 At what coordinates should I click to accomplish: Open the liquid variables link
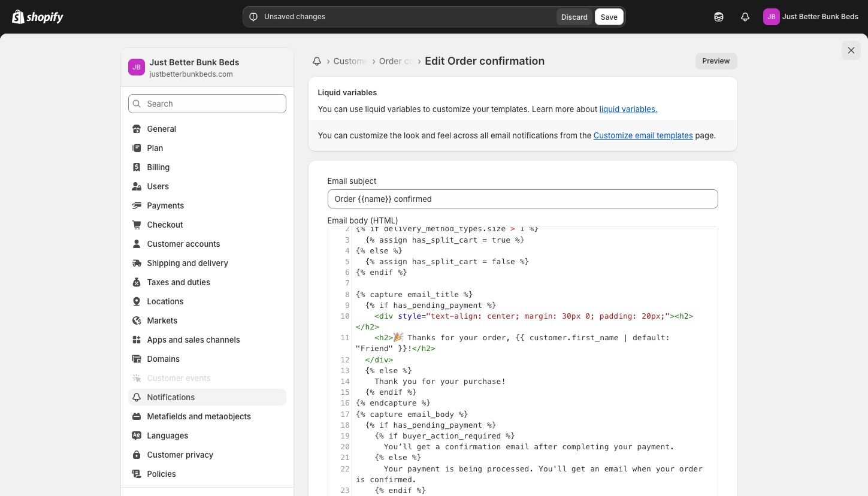(628, 109)
